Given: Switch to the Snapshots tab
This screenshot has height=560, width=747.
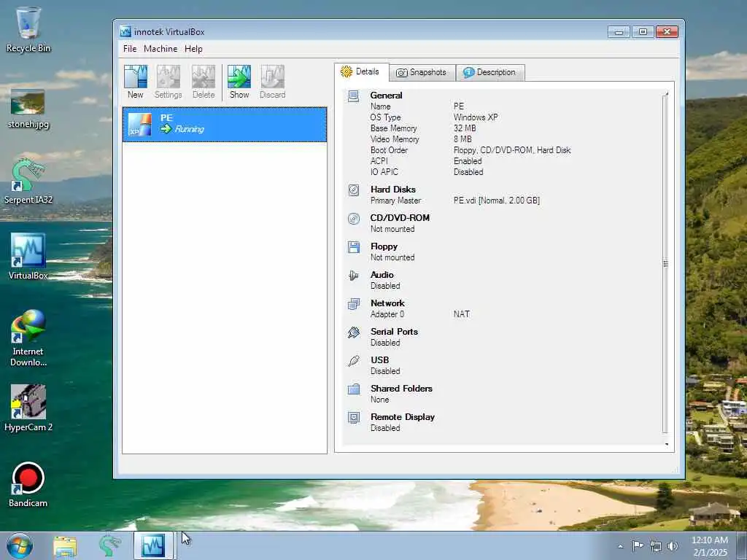Looking at the screenshot, I should coord(422,72).
